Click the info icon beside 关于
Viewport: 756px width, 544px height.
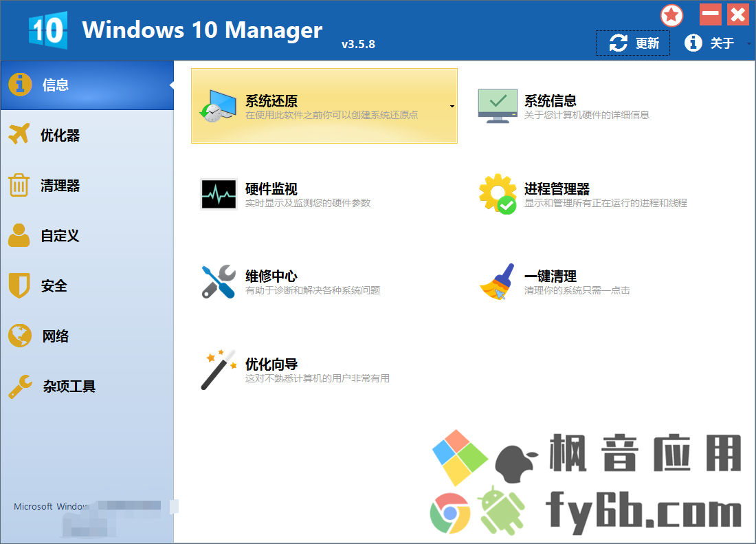click(x=693, y=43)
